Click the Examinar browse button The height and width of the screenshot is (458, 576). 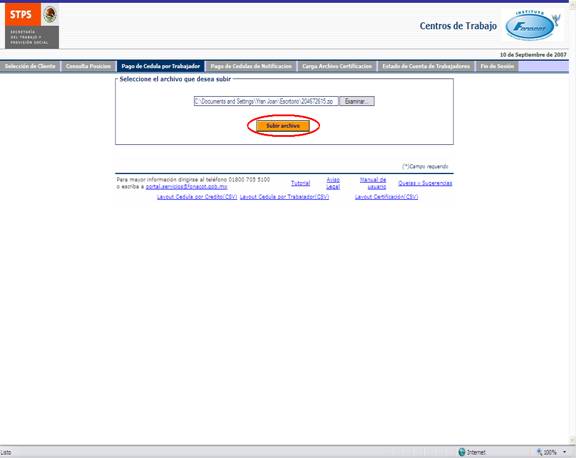click(357, 101)
